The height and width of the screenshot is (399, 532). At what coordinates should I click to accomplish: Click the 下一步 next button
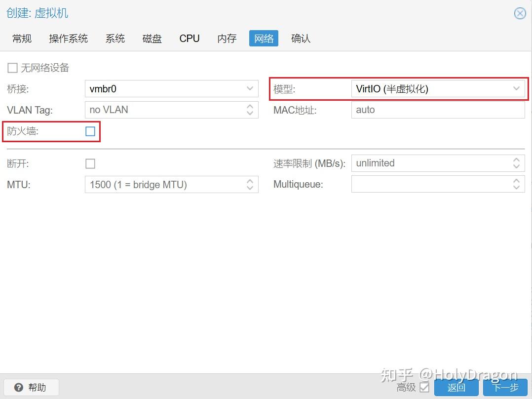coord(505,388)
